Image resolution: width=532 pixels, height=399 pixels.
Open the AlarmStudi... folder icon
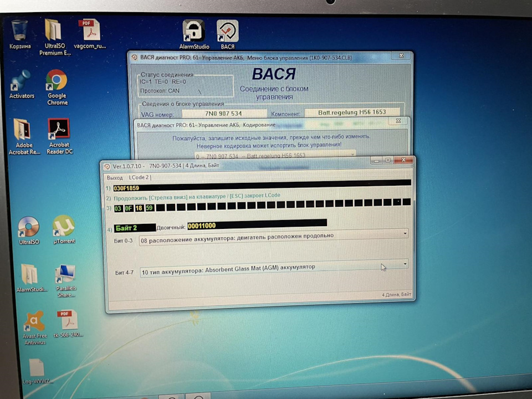coord(31,278)
